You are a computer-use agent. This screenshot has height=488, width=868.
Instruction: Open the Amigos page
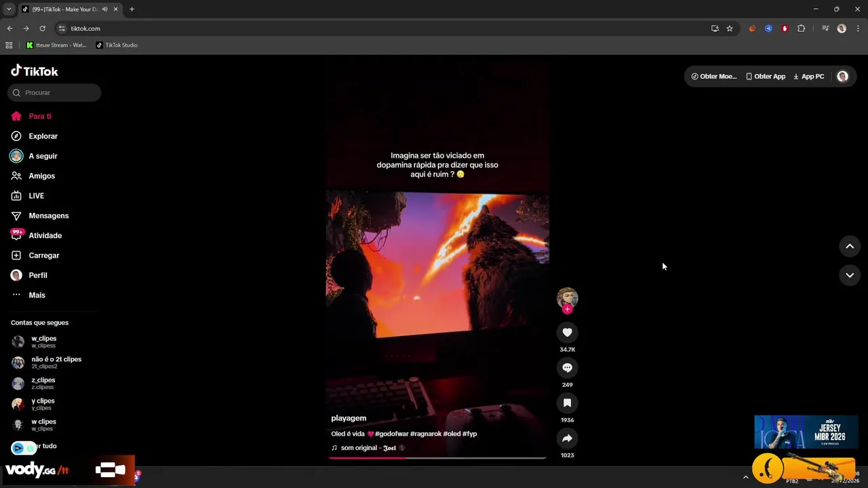pos(33,176)
